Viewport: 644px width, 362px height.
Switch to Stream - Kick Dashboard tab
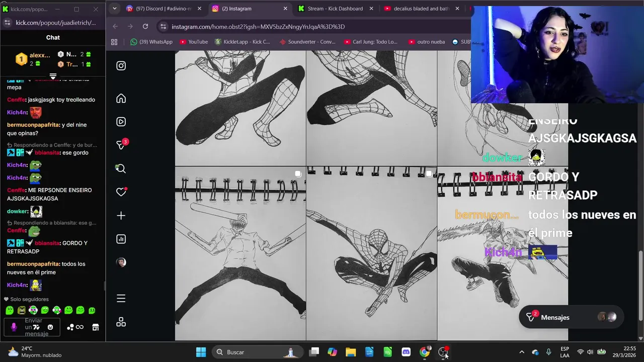pos(336,9)
